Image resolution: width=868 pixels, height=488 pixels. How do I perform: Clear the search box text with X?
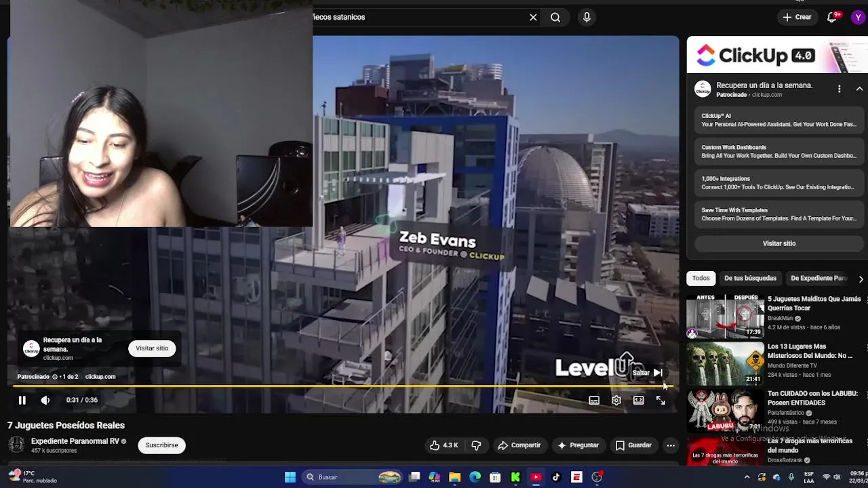(x=533, y=18)
